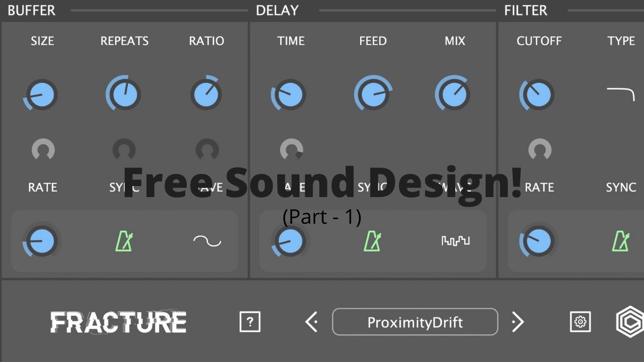Image resolution: width=644 pixels, height=362 pixels.
Task: Click the hexagonal company logo icon
Action: tap(630, 322)
